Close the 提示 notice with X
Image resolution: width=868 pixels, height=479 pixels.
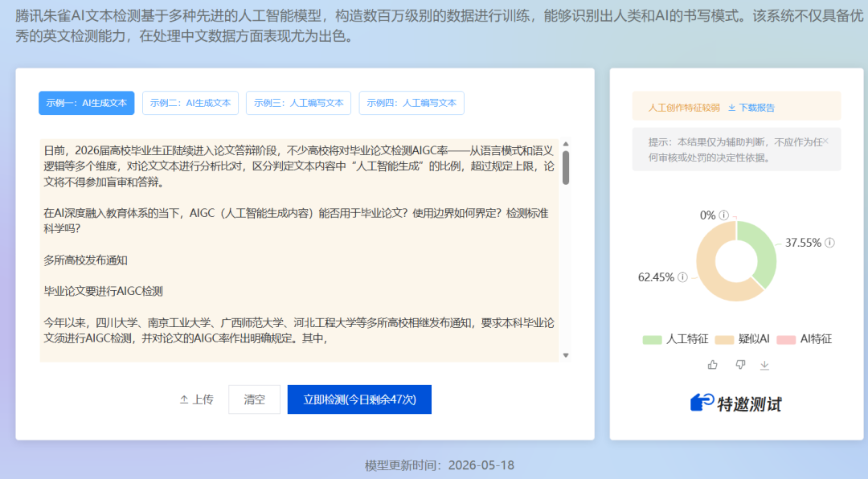click(x=826, y=141)
